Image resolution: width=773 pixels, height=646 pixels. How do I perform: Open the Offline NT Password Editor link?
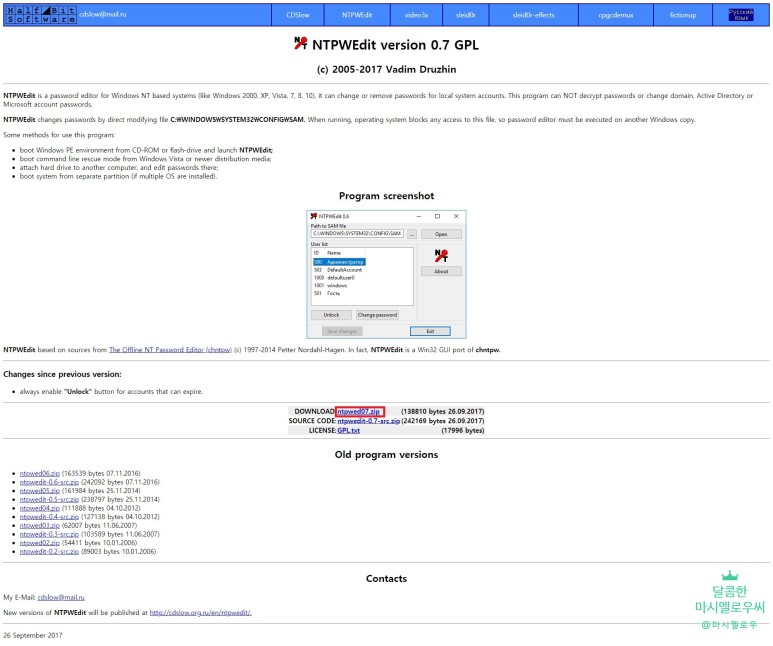pyautogui.click(x=170, y=350)
